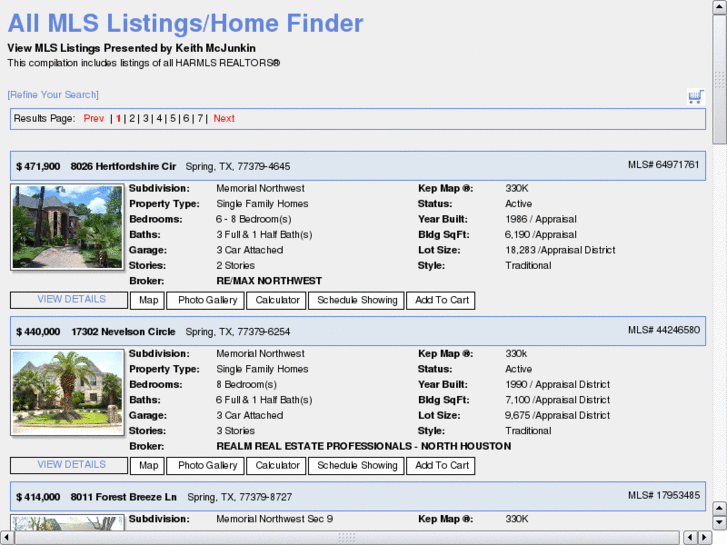Add Nevelson Circle listing to cart

441,465
